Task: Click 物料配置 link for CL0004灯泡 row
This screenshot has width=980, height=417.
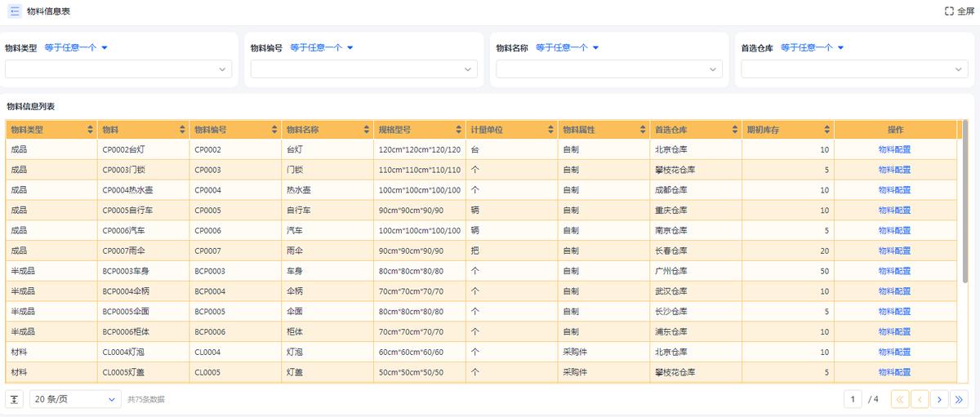Action: click(x=894, y=353)
